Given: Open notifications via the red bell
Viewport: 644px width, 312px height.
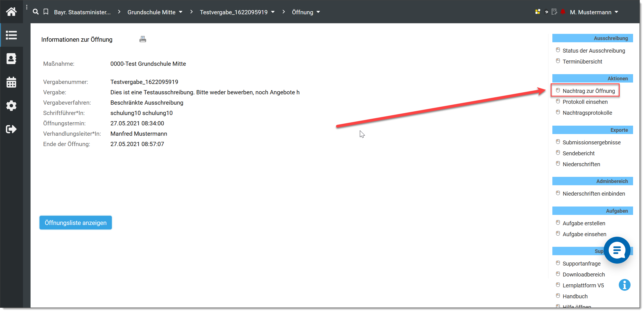Looking at the screenshot, I should [x=563, y=12].
